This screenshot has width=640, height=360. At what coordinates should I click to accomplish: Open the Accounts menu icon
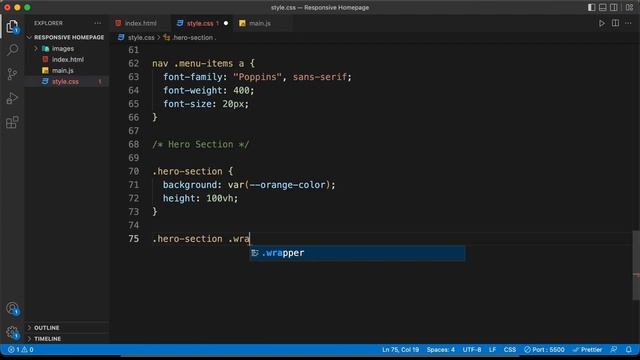coord(12,309)
